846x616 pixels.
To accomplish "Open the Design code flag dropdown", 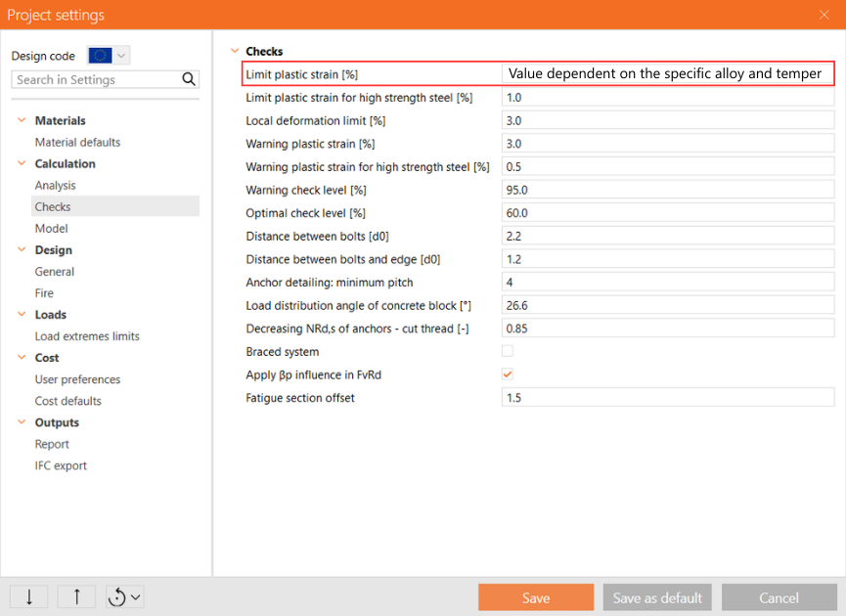I will [x=109, y=56].
